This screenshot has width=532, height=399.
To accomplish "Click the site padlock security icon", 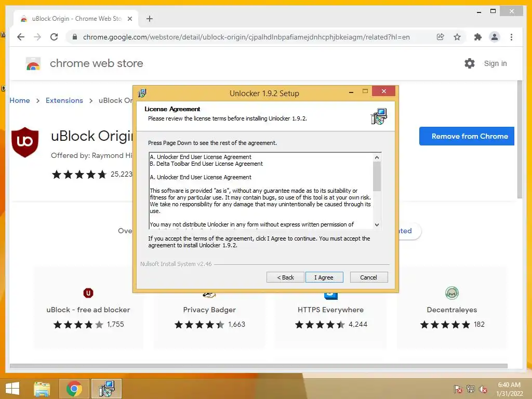I will [x=75, y=37].
